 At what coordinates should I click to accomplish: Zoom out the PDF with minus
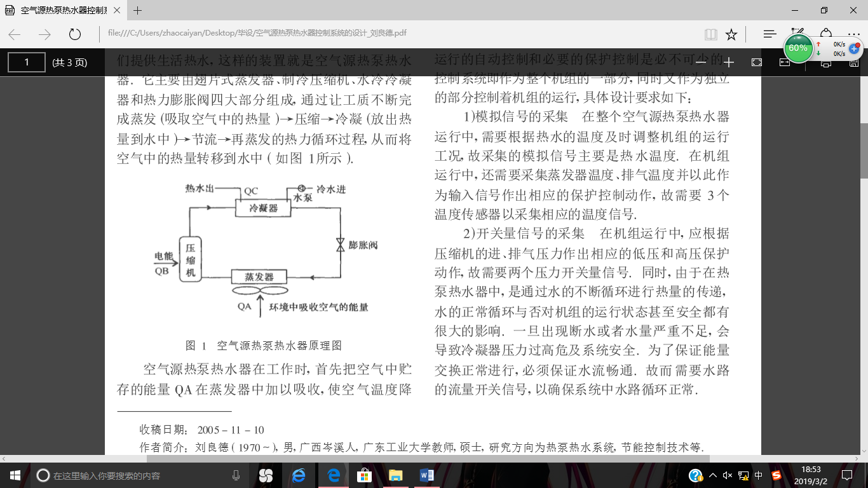point(701,62)
